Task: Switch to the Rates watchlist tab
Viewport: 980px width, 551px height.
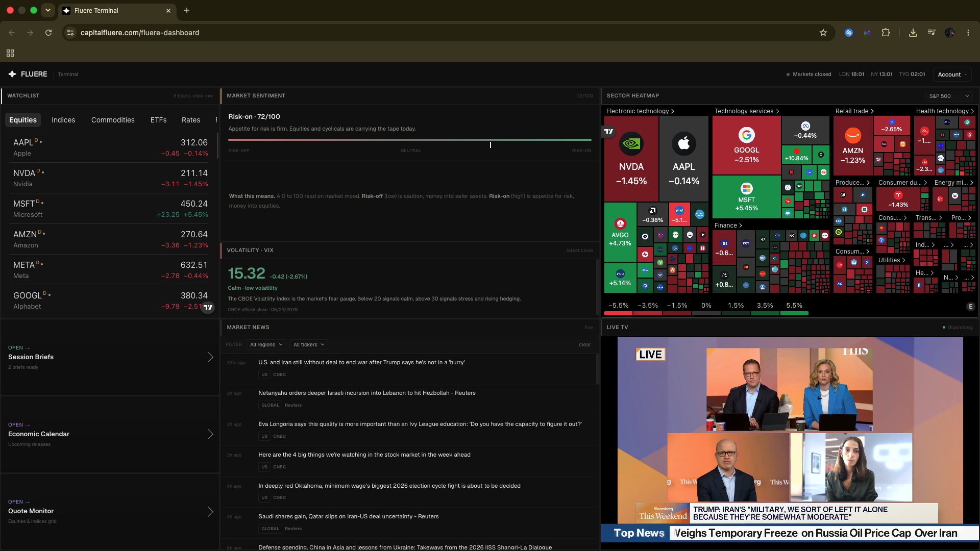Action: [191, 120]
